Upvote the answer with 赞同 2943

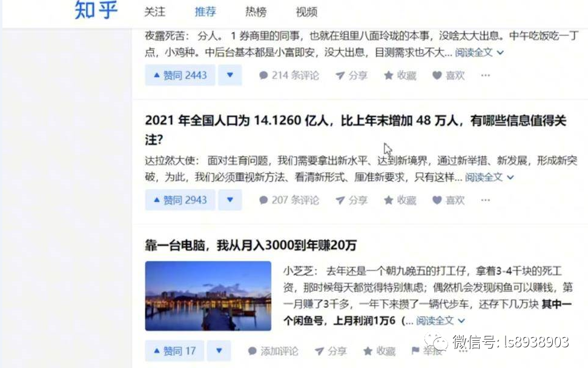click(180, 200)
